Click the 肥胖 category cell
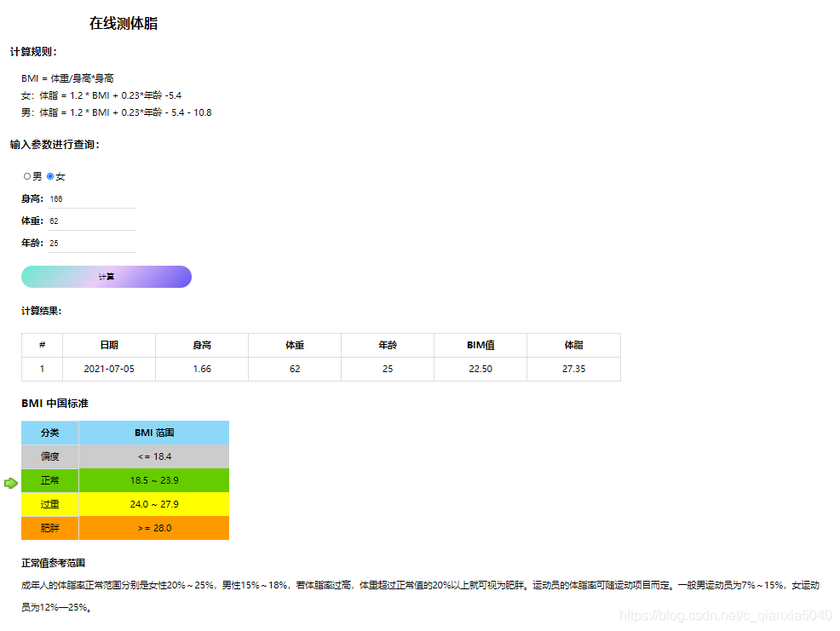840x631 pixels. 49,528
